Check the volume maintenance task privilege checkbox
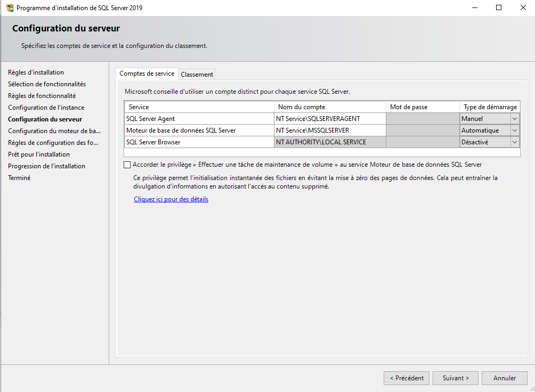The height and width of the screenshot is (392, 535). pos(127,165)
